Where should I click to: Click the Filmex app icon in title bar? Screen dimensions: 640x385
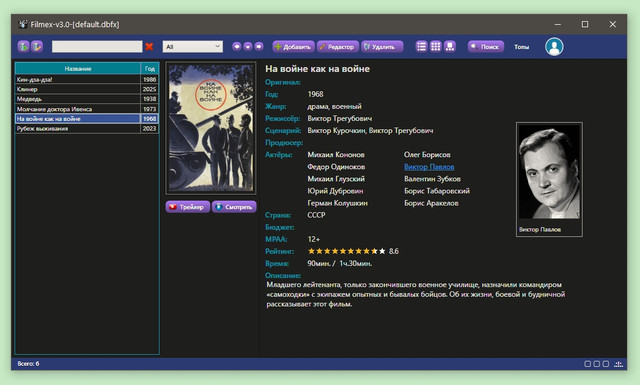23,24
